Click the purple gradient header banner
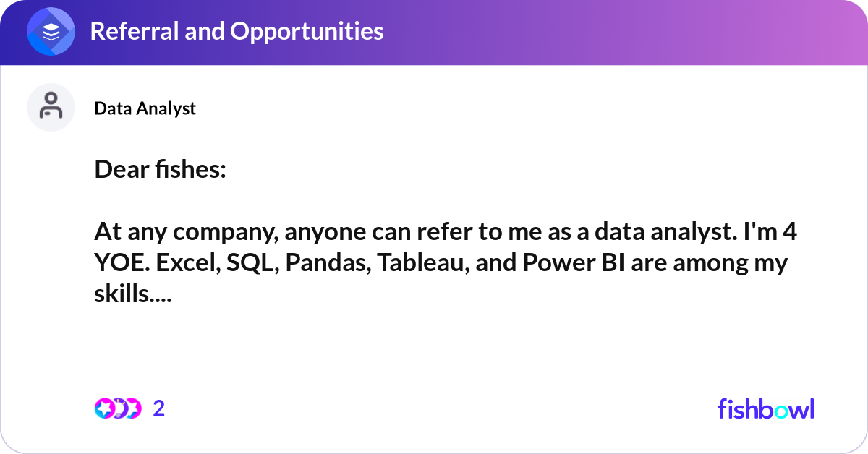This screenshot has width=868, height=454. coord(434,33)
